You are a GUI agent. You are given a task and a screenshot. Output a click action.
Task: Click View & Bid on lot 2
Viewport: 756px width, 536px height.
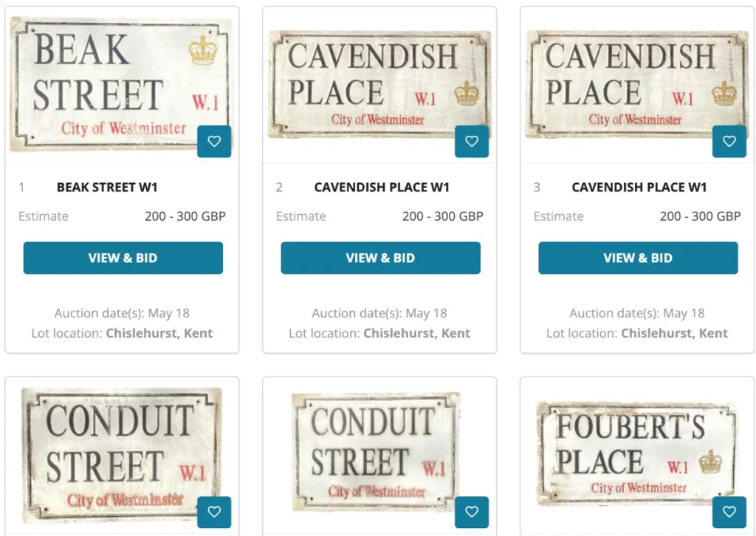click(x=380, y=258)
